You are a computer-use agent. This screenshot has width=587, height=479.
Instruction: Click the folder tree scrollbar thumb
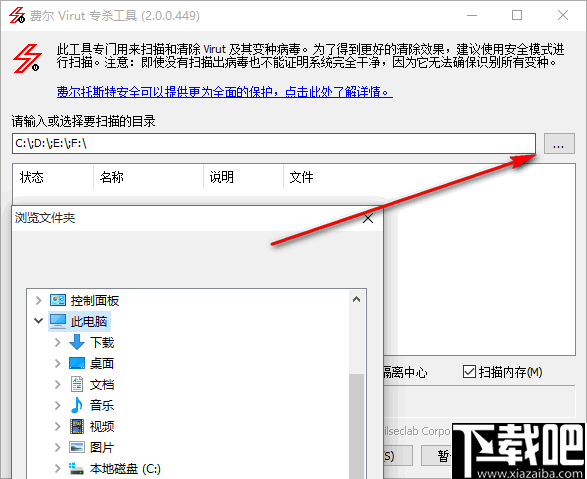click(356, 426)
